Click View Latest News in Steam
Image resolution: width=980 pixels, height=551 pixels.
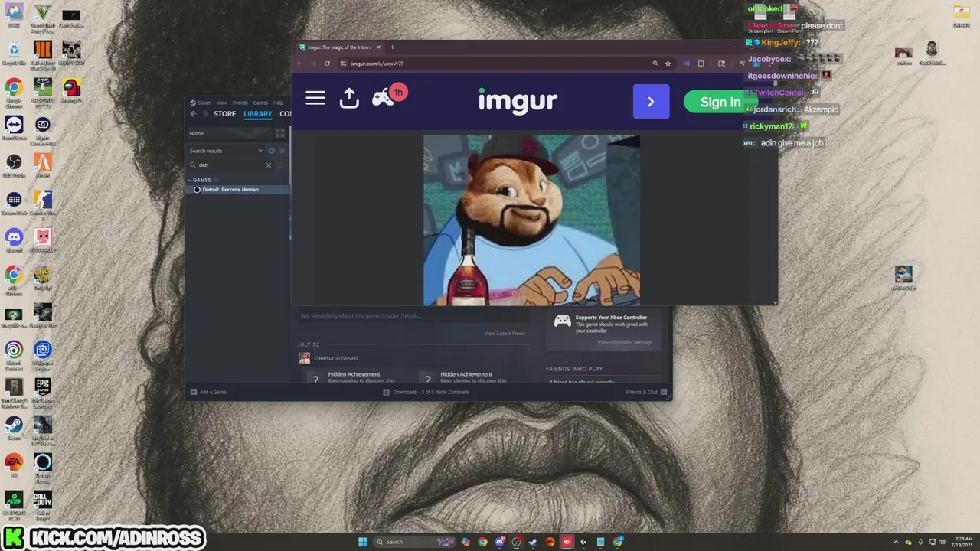[x=505, y=334]
